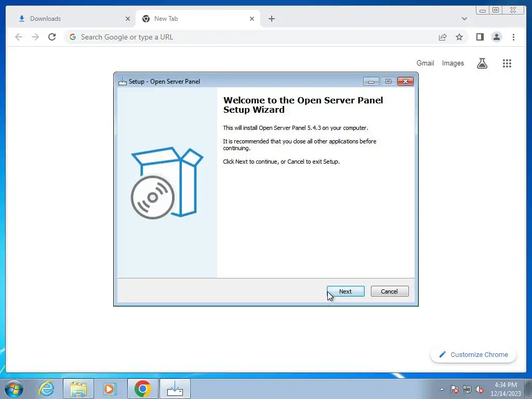Screen dimensions: 532x399
Task: Select the Setup installer taskbar button
Action: (175, 389)
